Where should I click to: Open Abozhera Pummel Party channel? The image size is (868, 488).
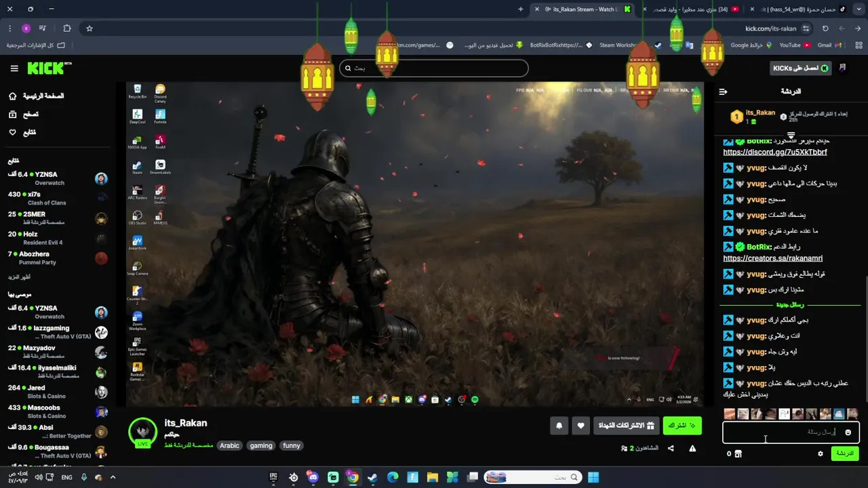[x=58, y=258]
